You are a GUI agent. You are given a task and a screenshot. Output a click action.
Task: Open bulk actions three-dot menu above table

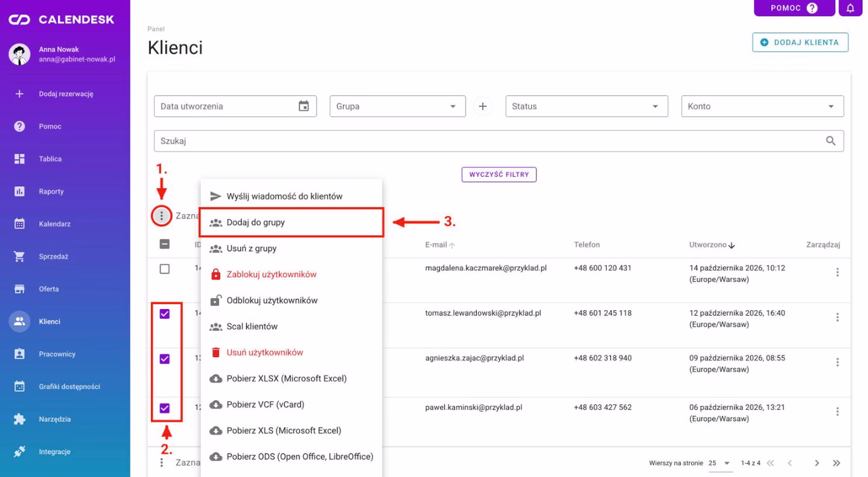coord(162,216)
